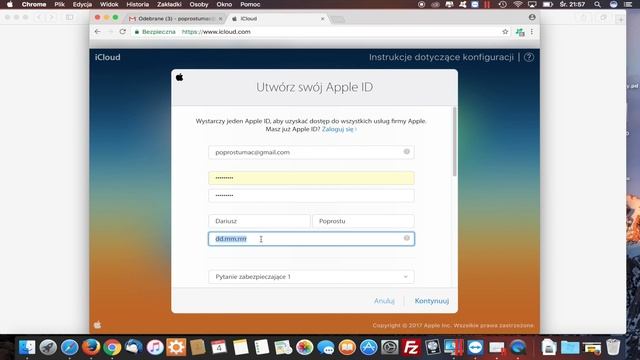Click the battery status icon in menu bar
Screen dimensions: 640x360
coord(548,4)
